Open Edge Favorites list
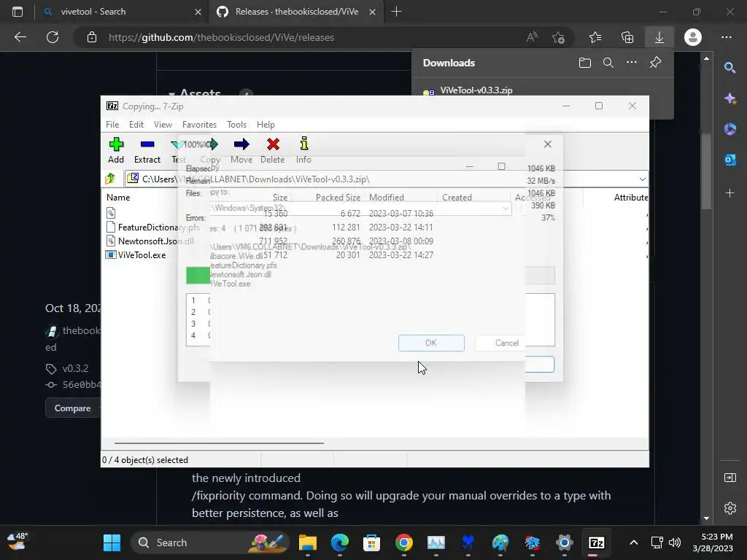Viewport: 747px width, 560px height. [595, 37]
